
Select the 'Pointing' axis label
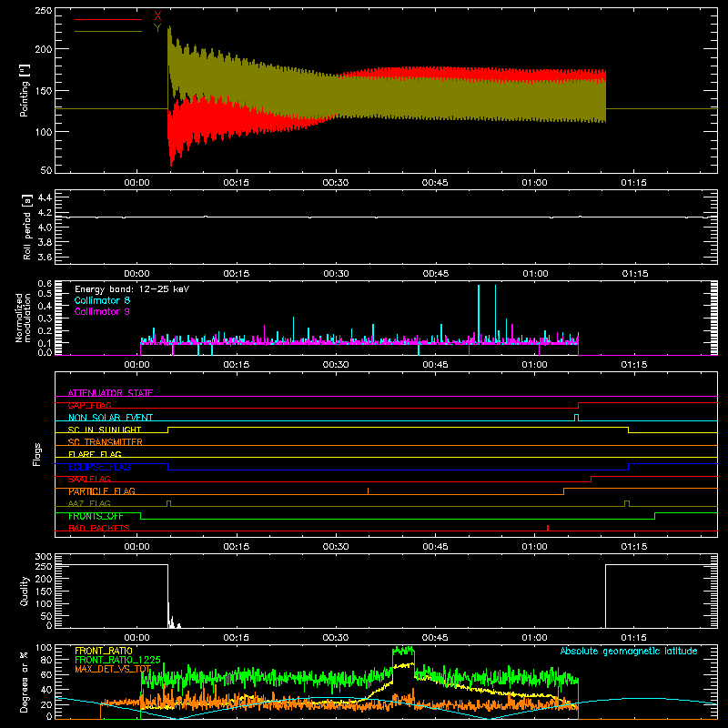tap(25, 91)
